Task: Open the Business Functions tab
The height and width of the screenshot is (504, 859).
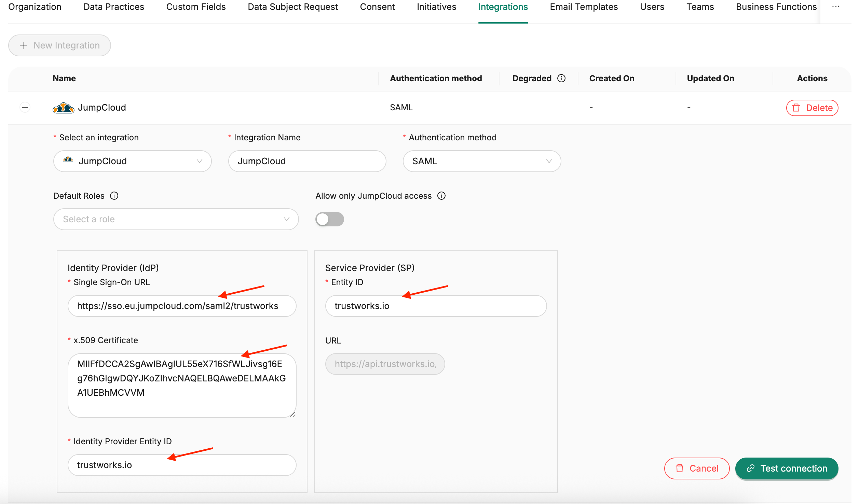Action: pyautogui.click(x=776, y=7)
